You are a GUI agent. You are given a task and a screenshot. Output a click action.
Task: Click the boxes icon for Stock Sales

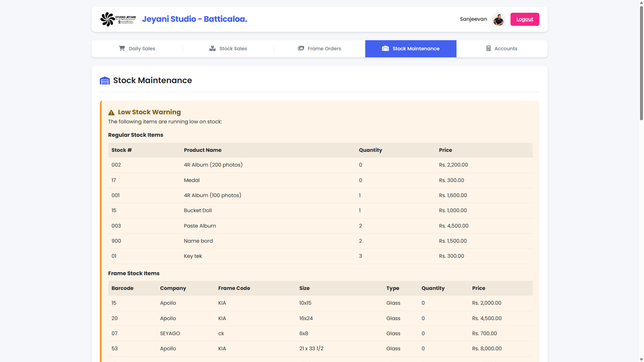(212, 48)
